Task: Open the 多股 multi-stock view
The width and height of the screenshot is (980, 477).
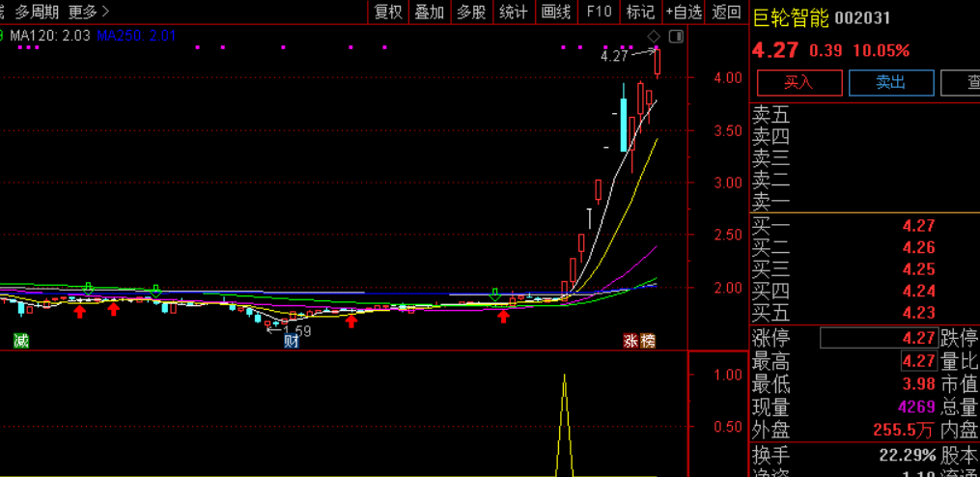Action: coord(471,12)
